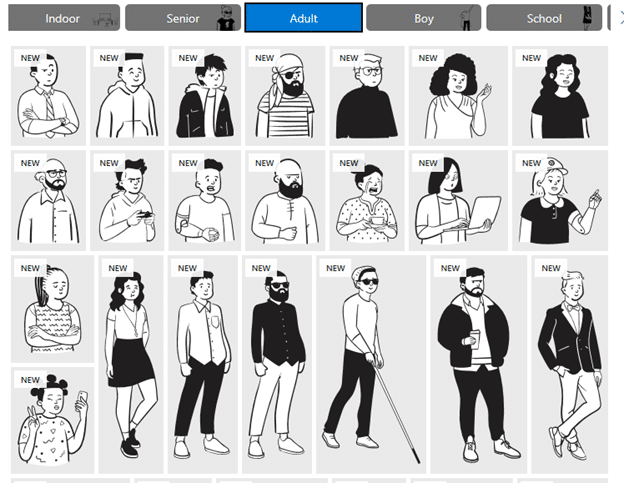Image resolution: width=624 pixels, height=483 pixels.
Task: Select the man in hoodie illustration
Action: point(127,96)
